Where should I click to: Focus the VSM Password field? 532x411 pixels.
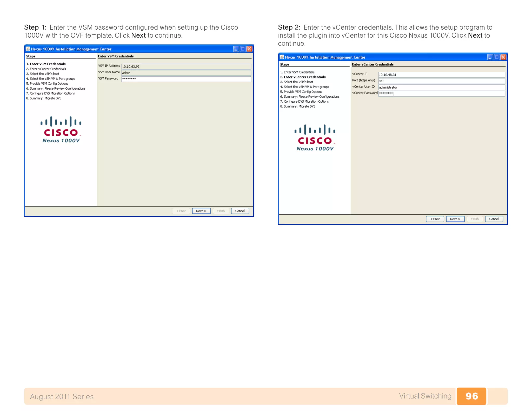tap(186, 79)
